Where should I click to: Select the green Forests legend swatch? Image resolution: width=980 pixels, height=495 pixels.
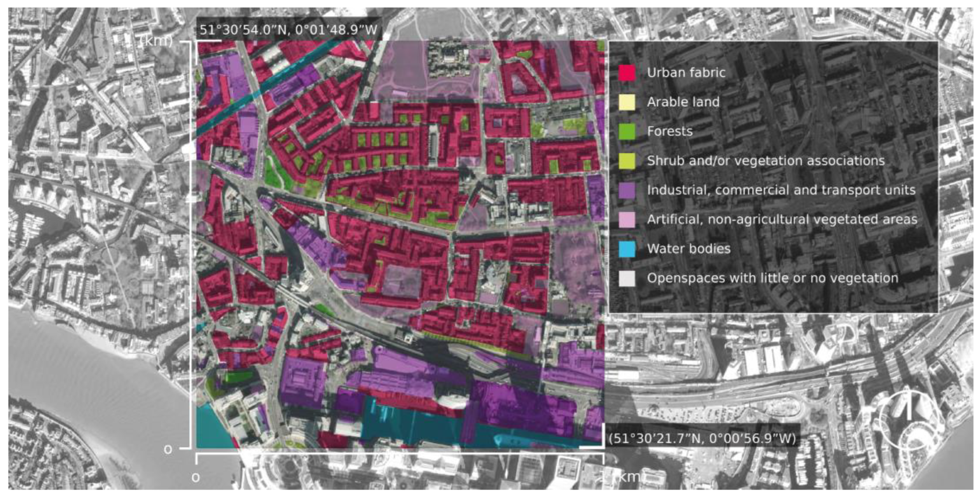(627, 132)
